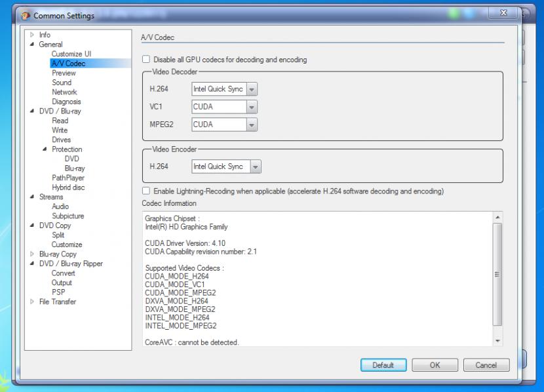Screen dimensions: 544x392
Task: Click the Common Settings title bar app icon
Action: pos(26,16)
